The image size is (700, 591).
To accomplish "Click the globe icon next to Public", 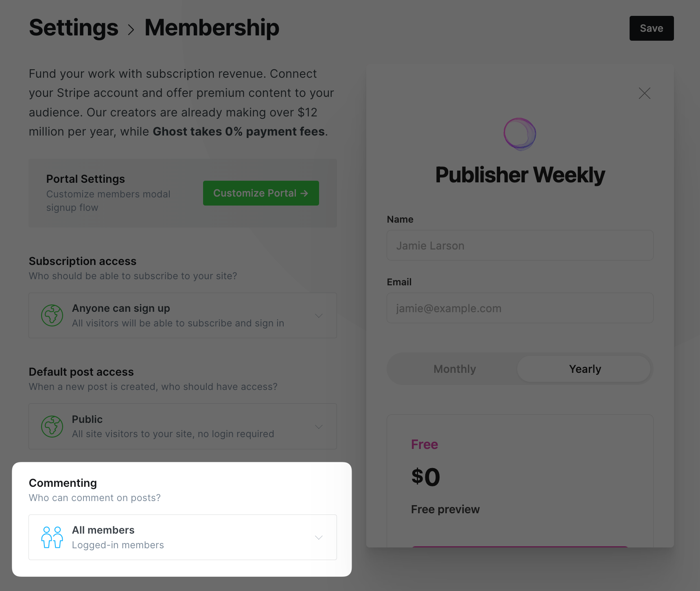I will 52,426.
